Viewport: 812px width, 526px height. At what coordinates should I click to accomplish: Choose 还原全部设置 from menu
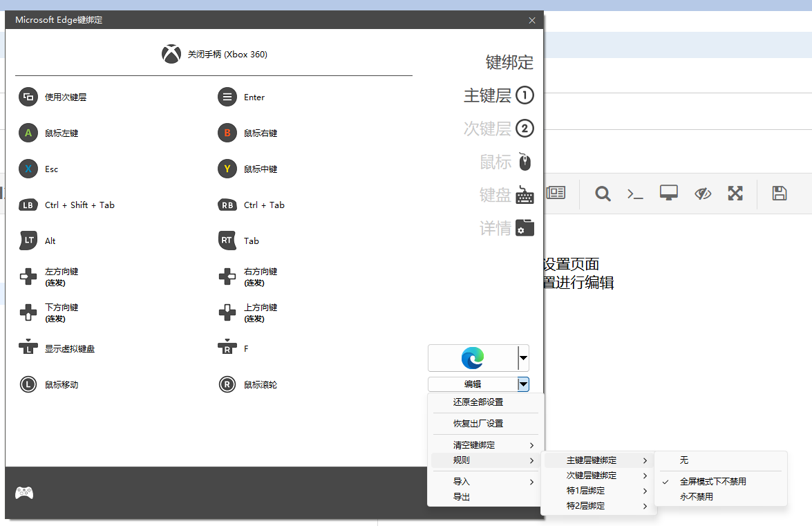point(486,402)
